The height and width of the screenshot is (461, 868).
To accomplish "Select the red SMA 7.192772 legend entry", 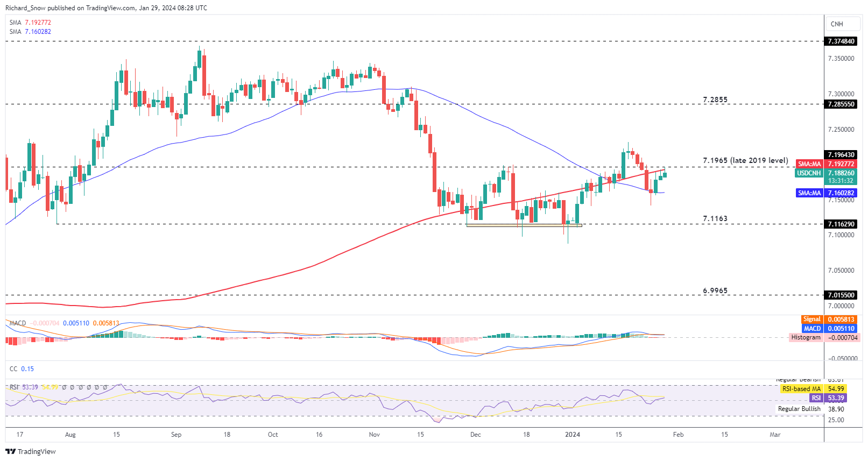I will (x=30, y=23).
